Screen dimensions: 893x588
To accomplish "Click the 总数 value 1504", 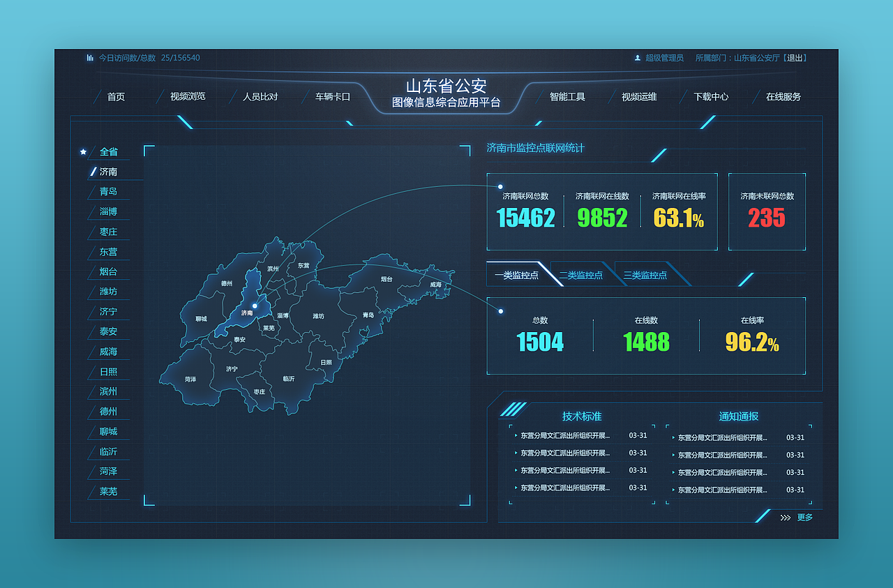I will 540,342.
